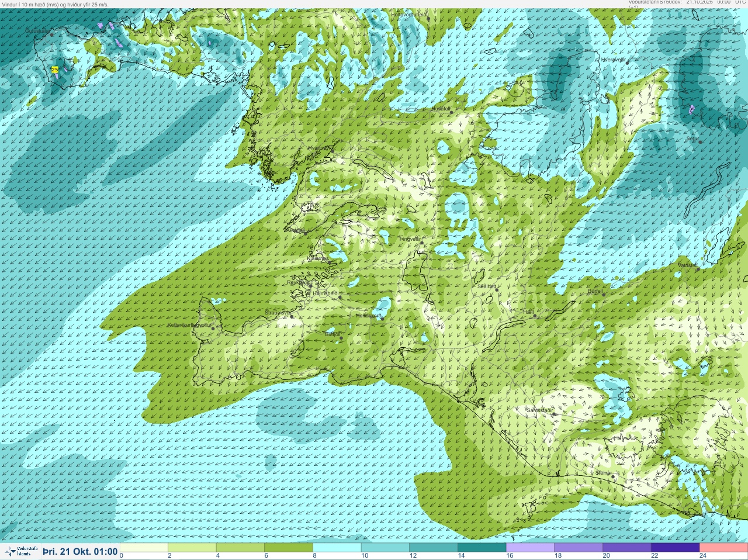
Task: Click the '8' tick on the legend scale
Action: pyautogui.click(x=314, y=556)
